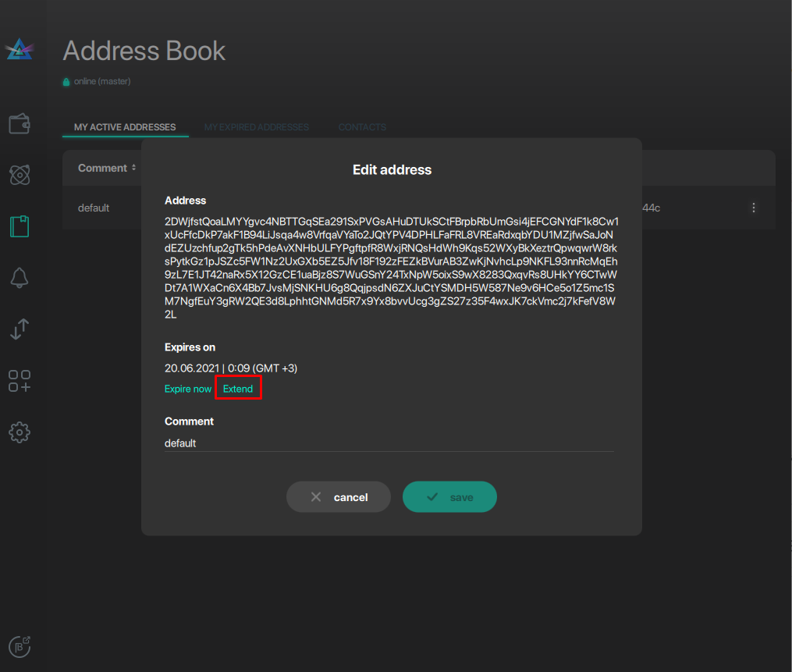The image size is (792, 672).
Task: Click the Address Book sidebar icon
Action: (x=19, y=226)
